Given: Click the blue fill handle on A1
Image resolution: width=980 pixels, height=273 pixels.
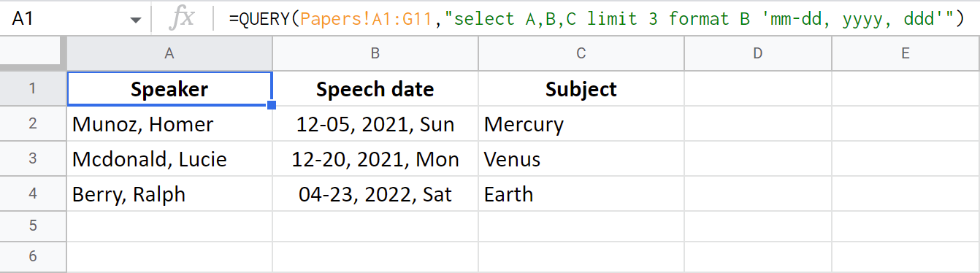Looking at the screenshot, I should coord(272,106).
